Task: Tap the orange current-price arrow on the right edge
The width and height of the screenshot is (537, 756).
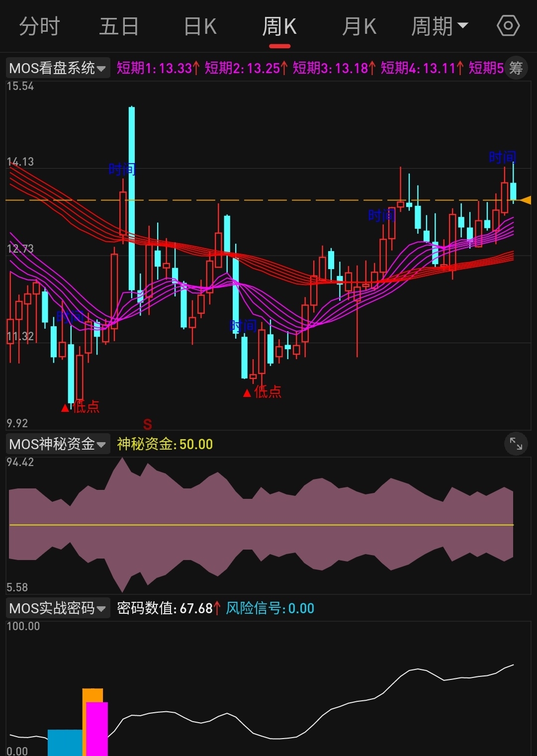Action: click(x=525, y=200)
